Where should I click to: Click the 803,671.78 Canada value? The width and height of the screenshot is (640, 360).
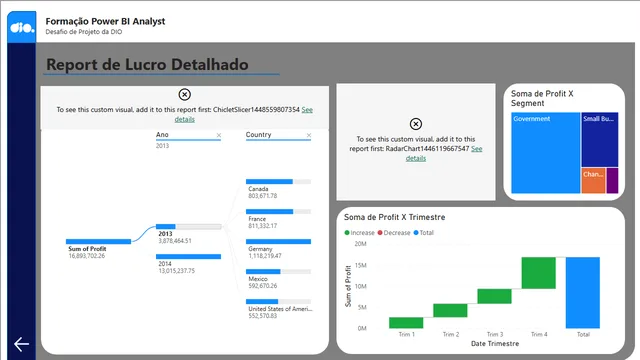[x=262, y=196]
